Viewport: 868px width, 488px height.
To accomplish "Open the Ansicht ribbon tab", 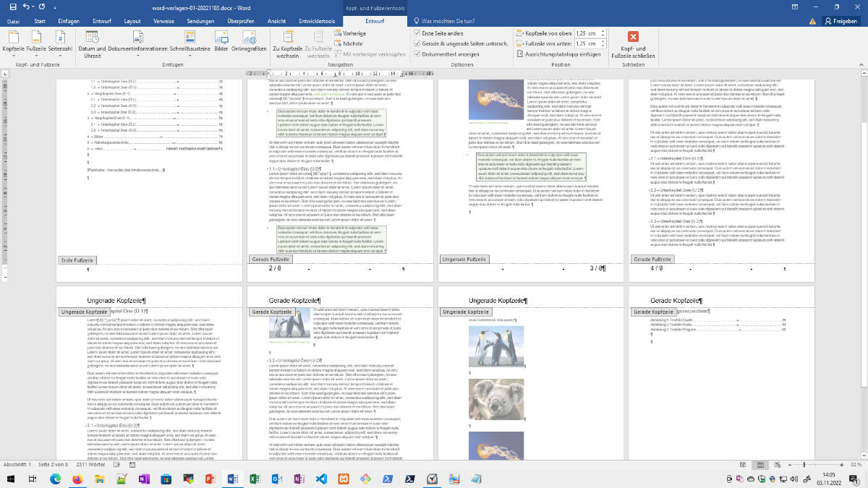I will [x=276, y=21].
